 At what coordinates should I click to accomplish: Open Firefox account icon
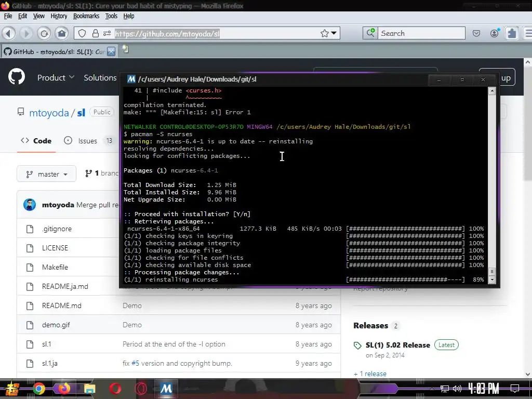(495, 33)
